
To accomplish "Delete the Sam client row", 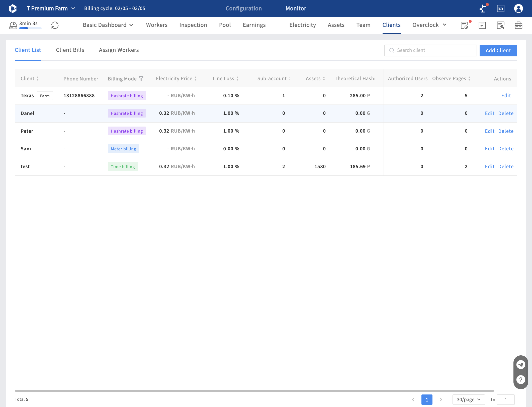I will coord(506,149).
